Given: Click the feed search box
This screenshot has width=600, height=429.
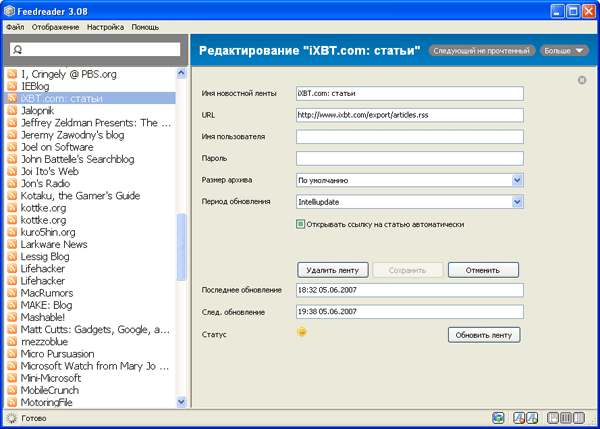Looking at the screenshot, I should (x=95, y=49).
